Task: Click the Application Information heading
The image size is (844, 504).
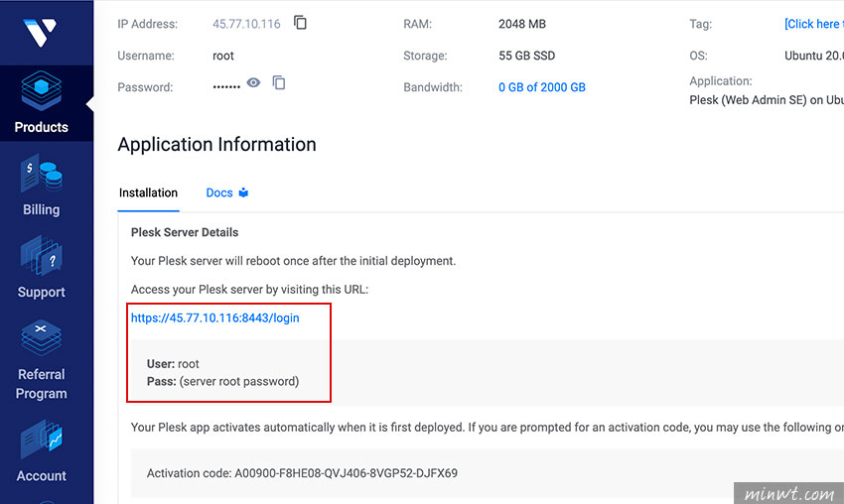Action: coord(216,144)
